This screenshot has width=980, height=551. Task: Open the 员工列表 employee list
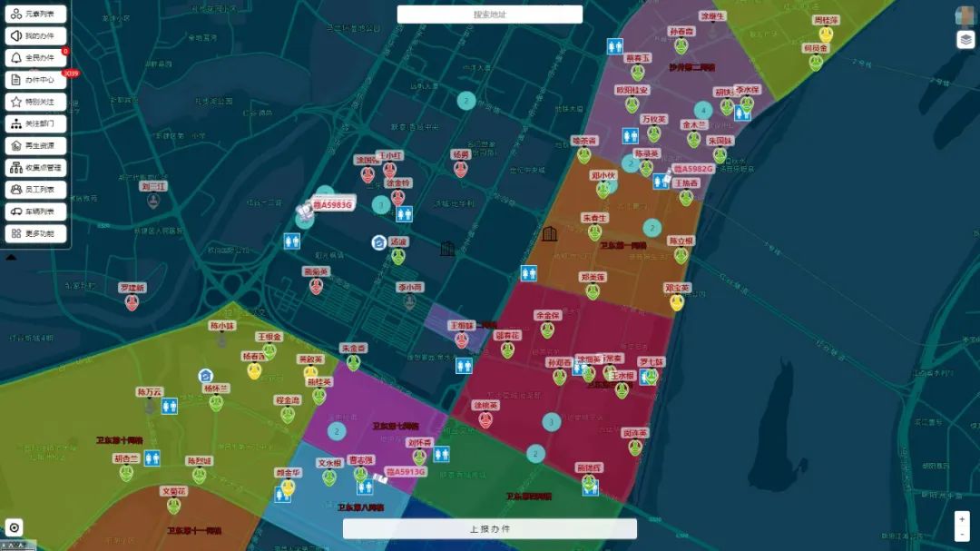click(35, 190)
